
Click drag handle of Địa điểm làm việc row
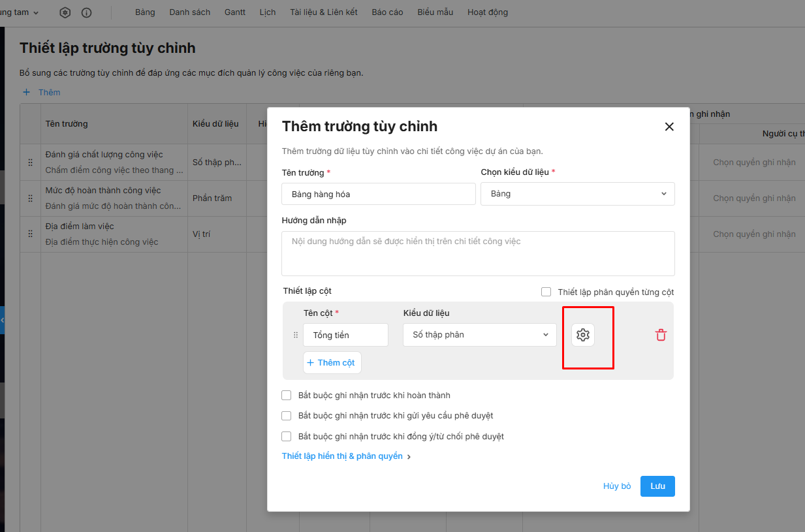pos(30,234)
